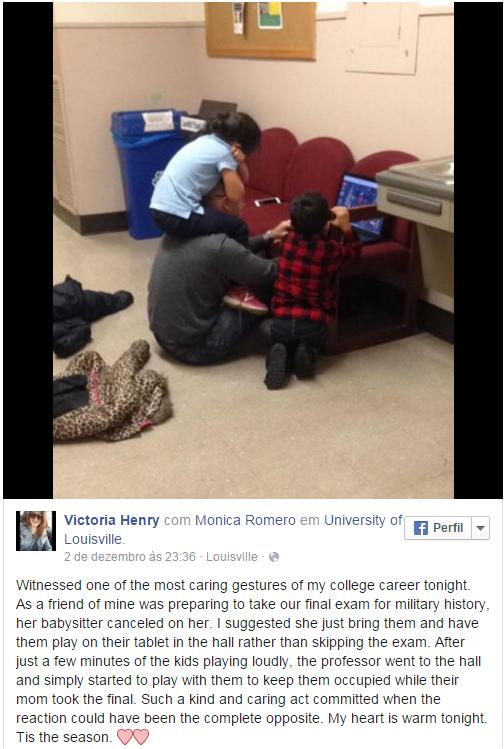Open the University of Louisville place link
The image size is (504, 749).
(233, 529)
